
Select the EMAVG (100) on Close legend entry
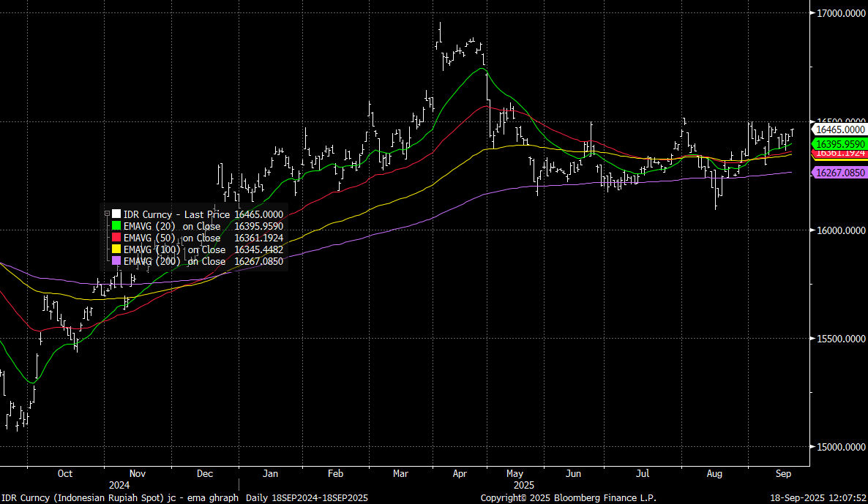[x=203, y=249]
